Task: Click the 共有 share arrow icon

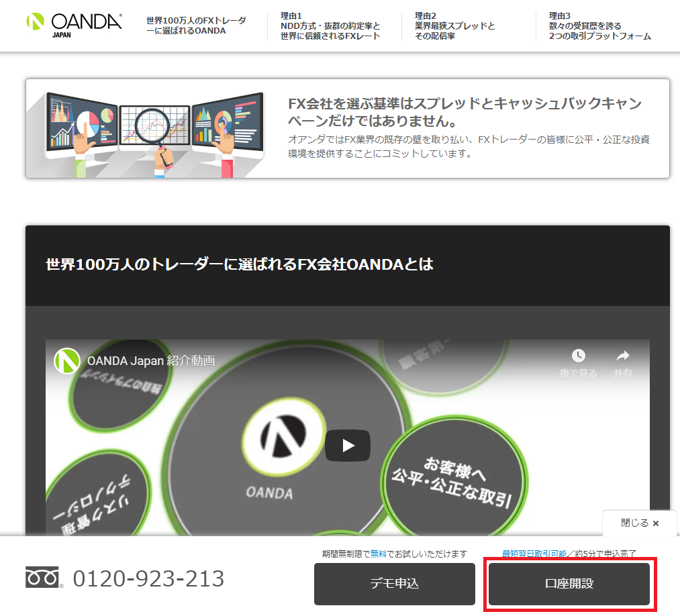Action: 623,356
